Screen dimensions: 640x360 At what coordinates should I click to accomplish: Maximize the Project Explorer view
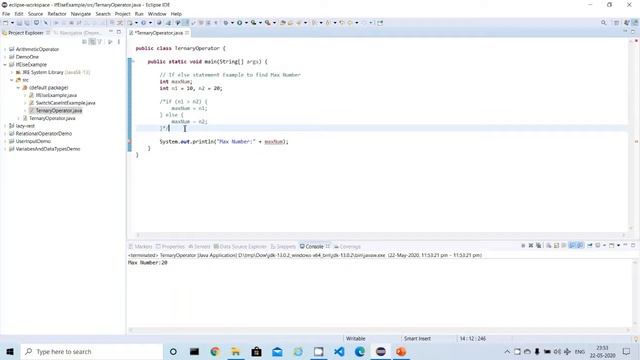pos(119,32)
